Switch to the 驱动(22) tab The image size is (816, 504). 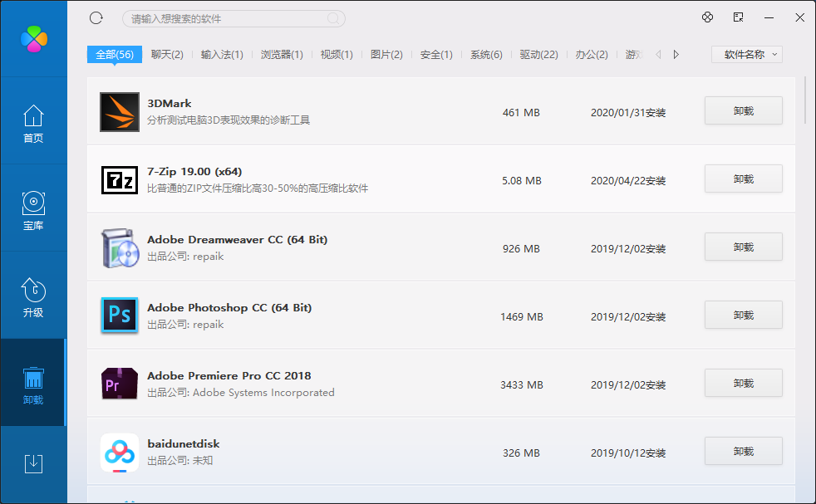pos(538,55)
